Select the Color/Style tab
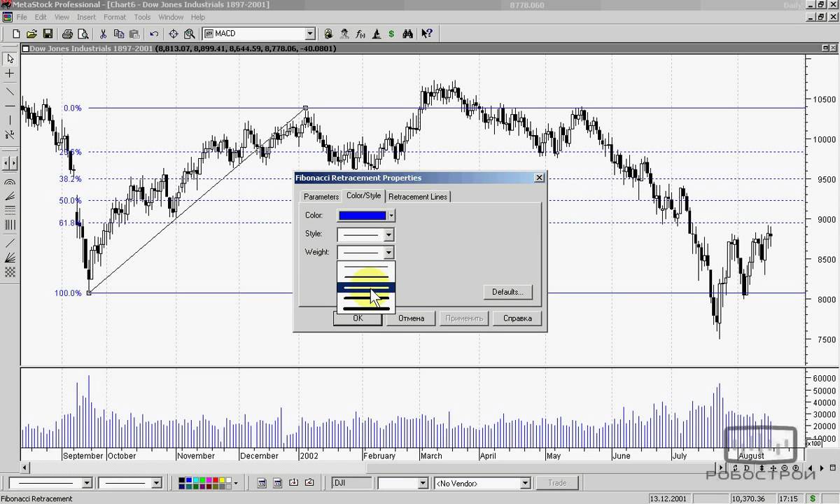Viewport: 840px width, 504px height. pyautogui.click(x=364, y=195)
